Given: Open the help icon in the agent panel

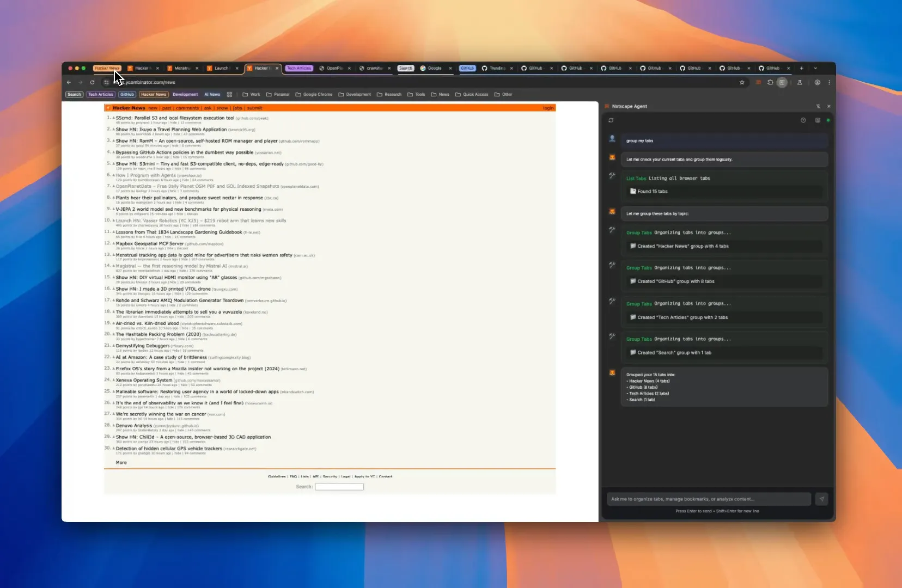Looking at the screenshot, I should tap(804, 120).
